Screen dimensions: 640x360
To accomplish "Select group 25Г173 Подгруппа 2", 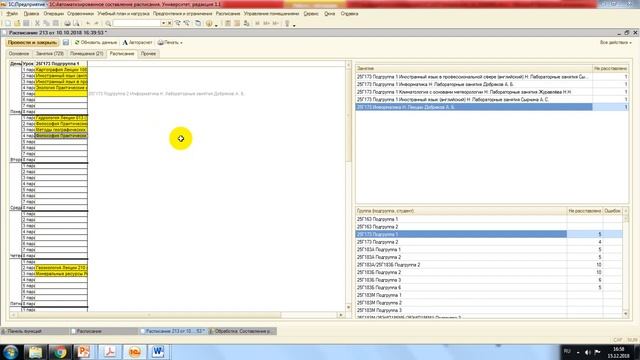I will (489, 242).
